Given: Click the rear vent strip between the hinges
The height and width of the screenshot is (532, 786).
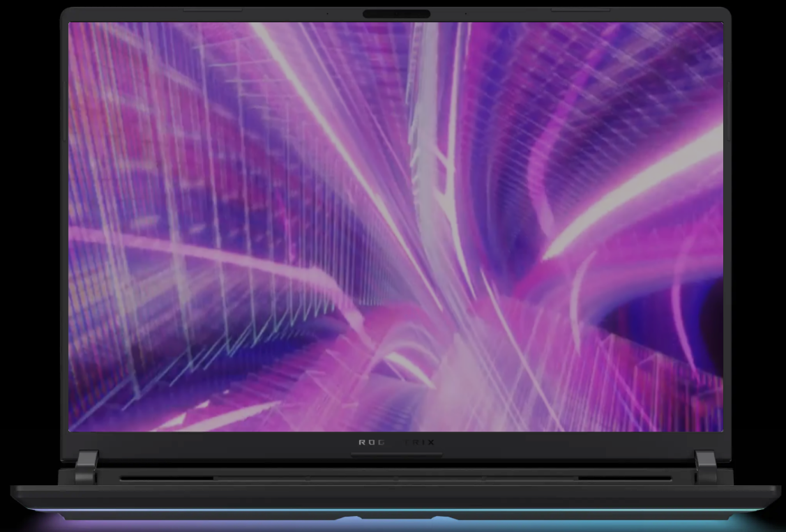Looking at the screenshot, I should coord(396,479).
